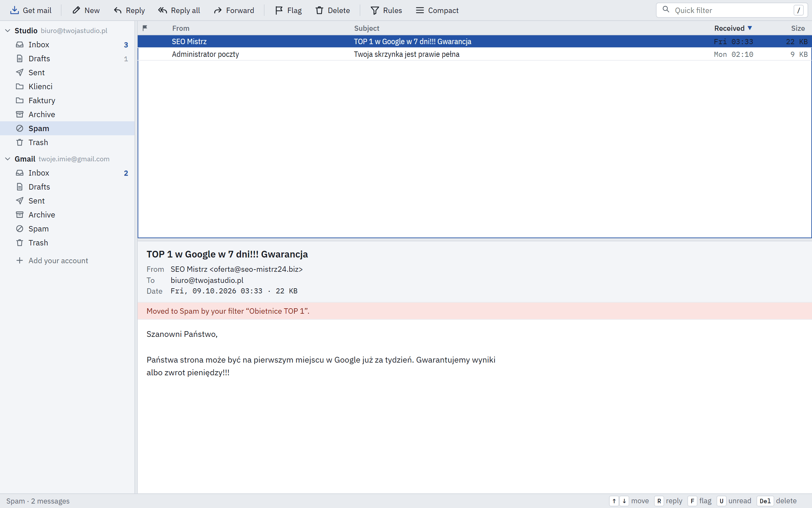
Task: Delete the message using the toolbar
Action: click(332, 10)
